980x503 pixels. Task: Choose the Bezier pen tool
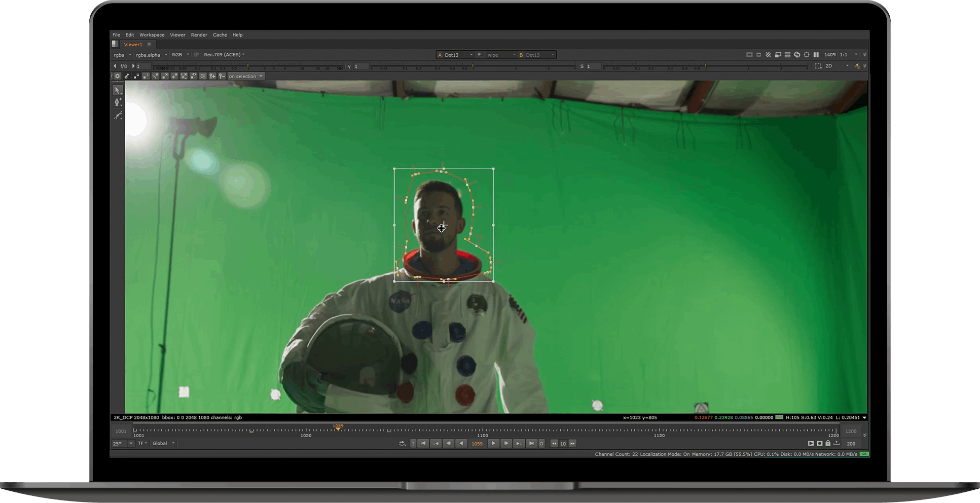click(x=118, y=102)
